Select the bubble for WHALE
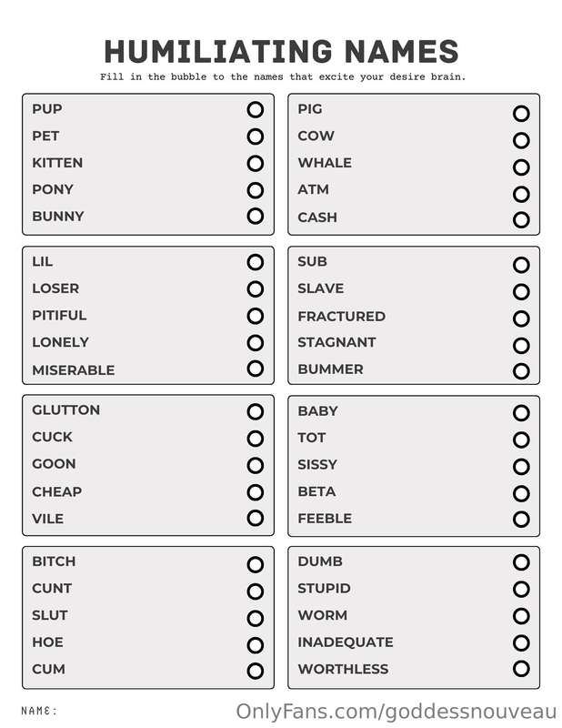562x728 pixels. (x=521, y=167)
